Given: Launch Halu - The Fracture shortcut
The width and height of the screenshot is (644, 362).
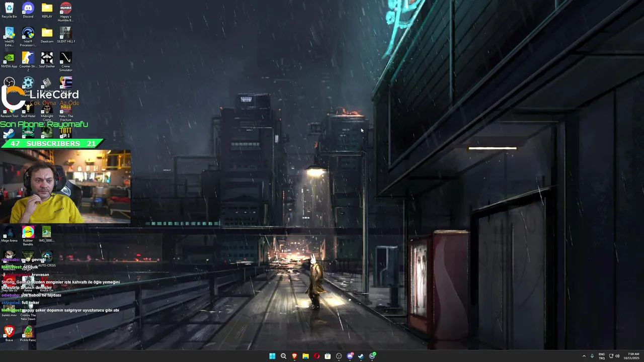Looking at the screenshot, I should point(66,112).
